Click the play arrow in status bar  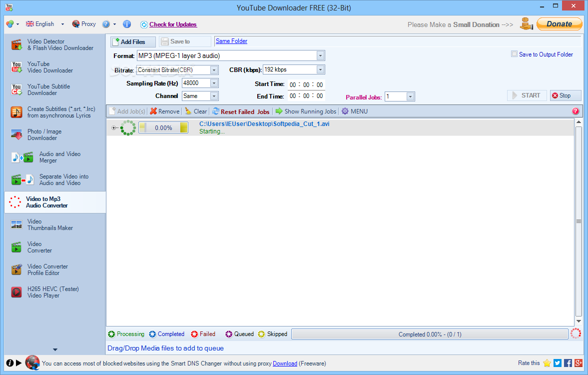tap(19, 363)
